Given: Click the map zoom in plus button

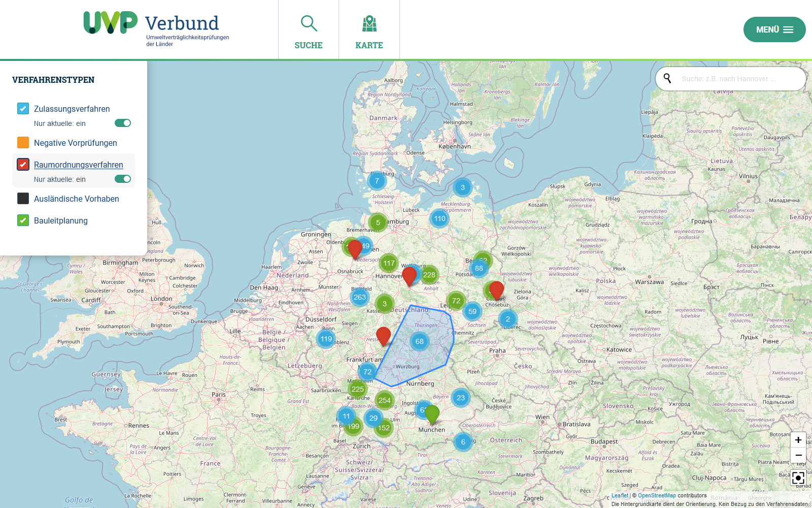Looking at the screenshot, I should click(798, 440).
